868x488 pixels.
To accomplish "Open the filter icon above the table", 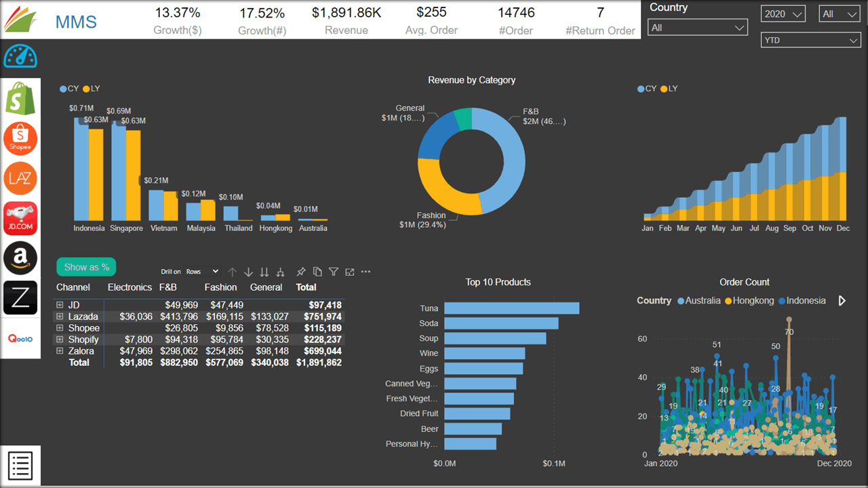I will tap(333, 271).
